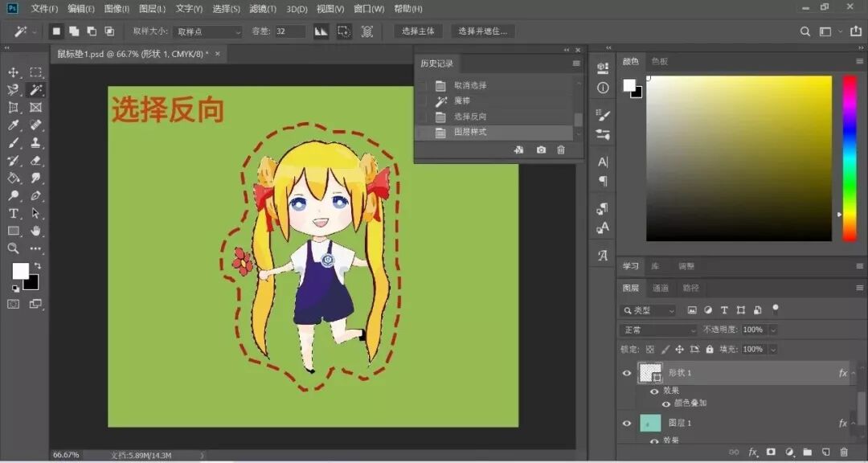Open the Edit Toolbar three-dots menu

[36, 248]
